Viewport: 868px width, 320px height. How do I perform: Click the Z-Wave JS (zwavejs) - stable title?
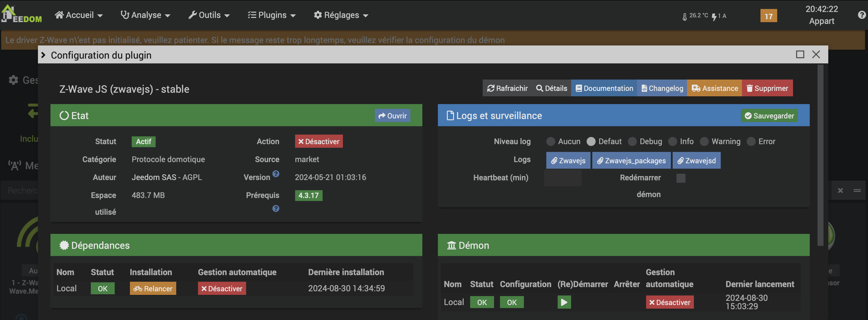124,89
